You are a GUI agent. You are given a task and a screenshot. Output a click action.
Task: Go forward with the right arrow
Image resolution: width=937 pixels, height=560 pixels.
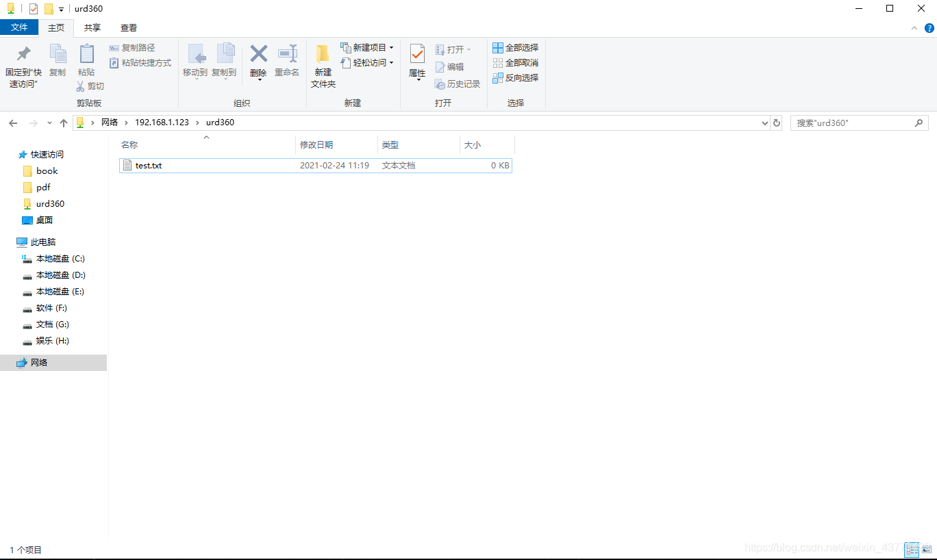[x=33, y=123]
